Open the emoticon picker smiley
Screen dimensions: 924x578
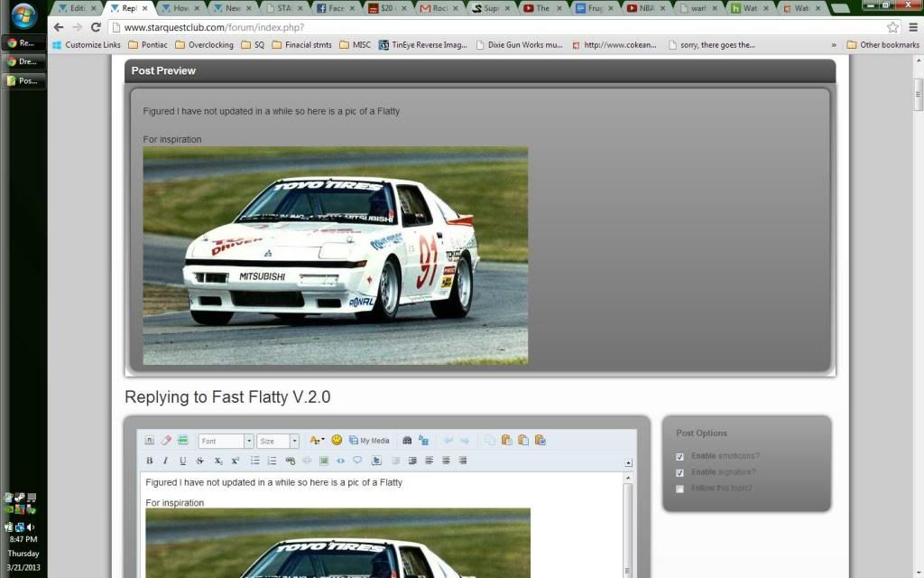pyautogui.click(x=337, y=440)
